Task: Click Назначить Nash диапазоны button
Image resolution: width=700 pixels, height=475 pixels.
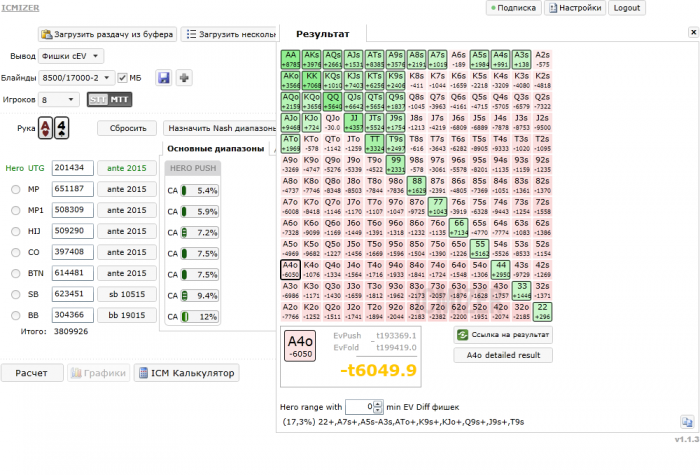Action: 221,128
